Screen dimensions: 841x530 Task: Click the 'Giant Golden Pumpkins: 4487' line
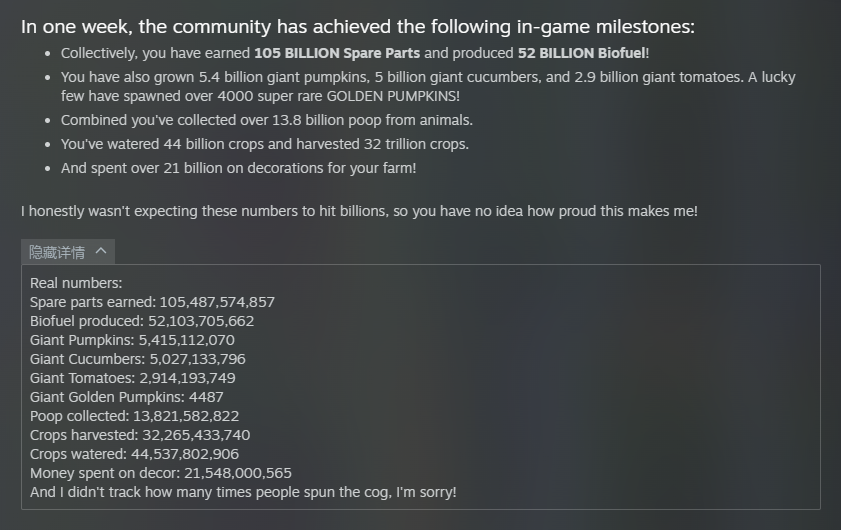pos(127,397)
